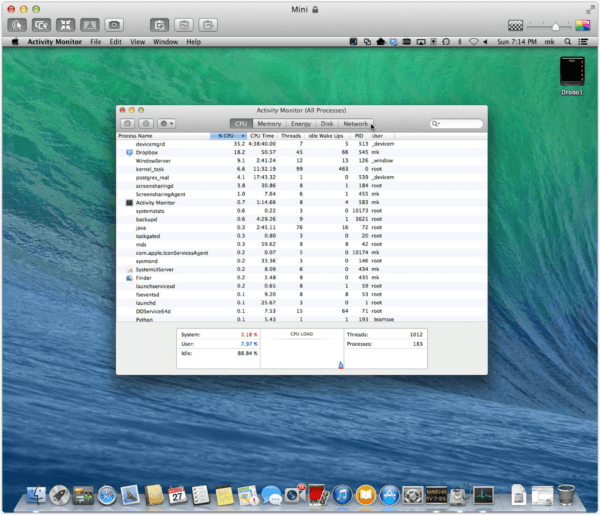The width and height of the screenshot is (600, 515).
Task: Capture screen with the camera icon
Action: pyautogui.click(x=114, y=25)
